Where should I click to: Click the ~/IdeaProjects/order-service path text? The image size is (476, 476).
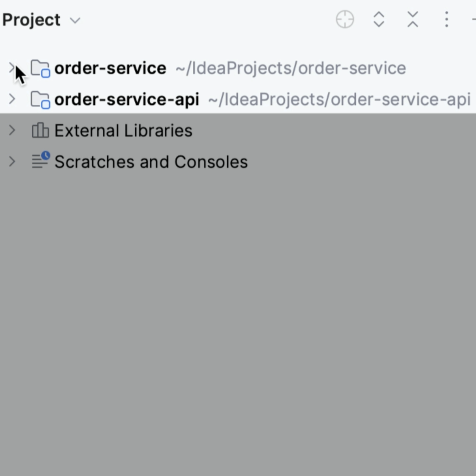click(290, 68)
